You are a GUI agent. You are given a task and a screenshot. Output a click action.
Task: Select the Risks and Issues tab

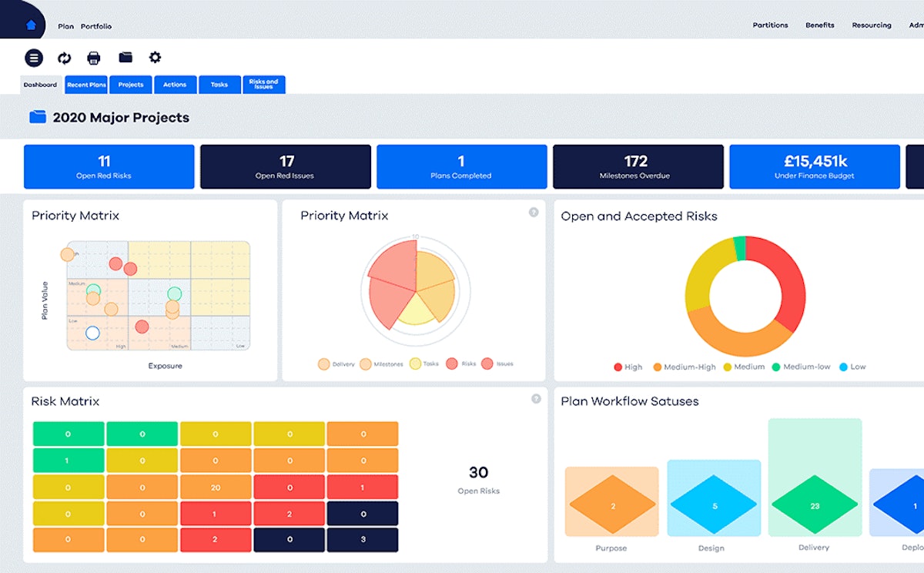tap(264, 85)
